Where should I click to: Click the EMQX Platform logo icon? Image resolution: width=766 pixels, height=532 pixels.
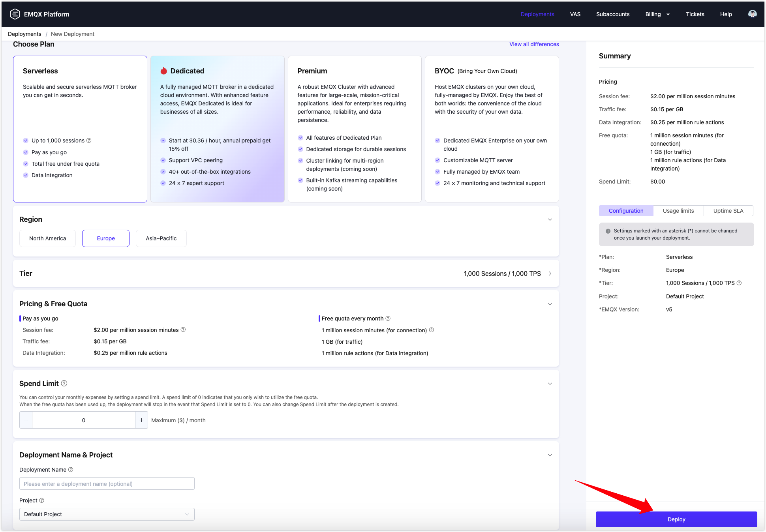point(15,14)
